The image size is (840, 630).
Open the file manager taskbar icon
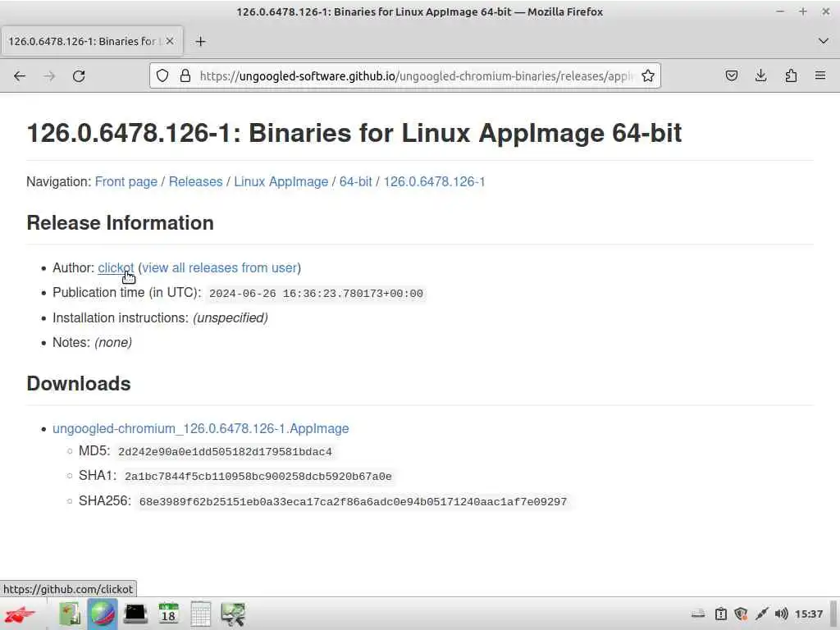(x=70, y=614)
